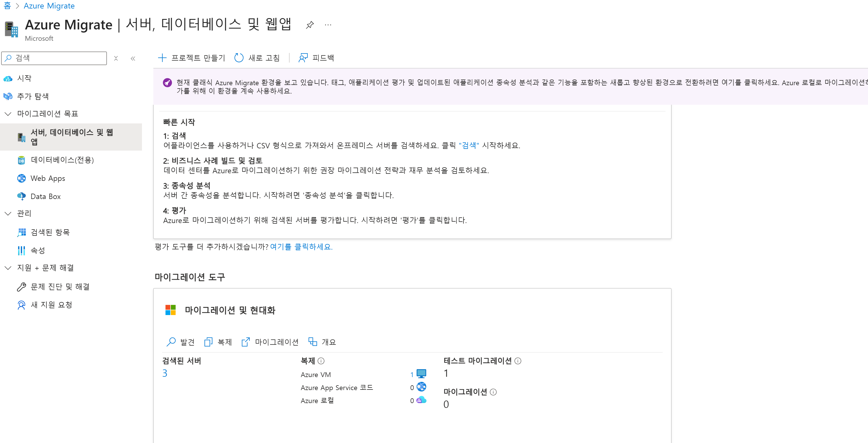
Task: Open Data Box from the sidebar
Action: [46, 196]
